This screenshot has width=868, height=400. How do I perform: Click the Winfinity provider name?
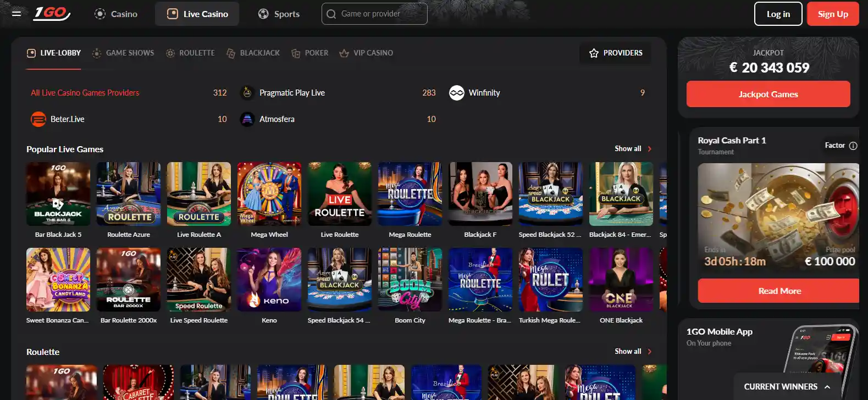(x=484, y=93)
